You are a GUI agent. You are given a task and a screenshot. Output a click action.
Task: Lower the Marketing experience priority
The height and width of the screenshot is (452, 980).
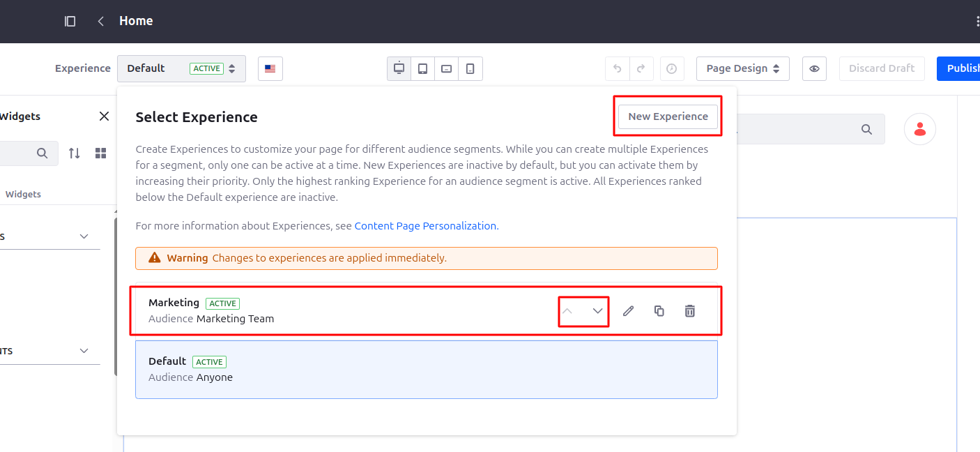tap(597, 311)
